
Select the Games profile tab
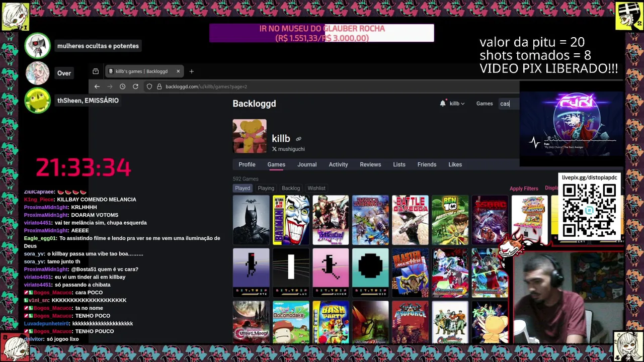click(276, 164)
